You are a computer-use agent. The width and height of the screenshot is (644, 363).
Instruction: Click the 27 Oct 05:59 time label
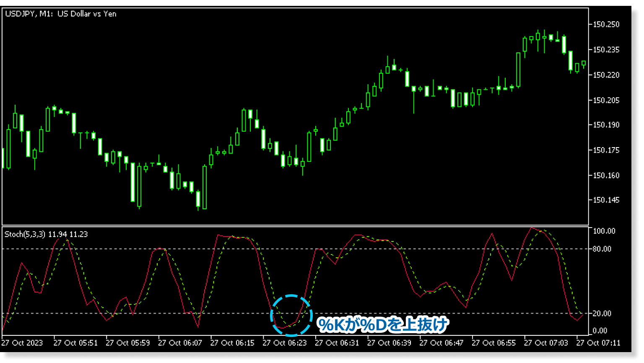pyautogui.click(x=128, y=343)
